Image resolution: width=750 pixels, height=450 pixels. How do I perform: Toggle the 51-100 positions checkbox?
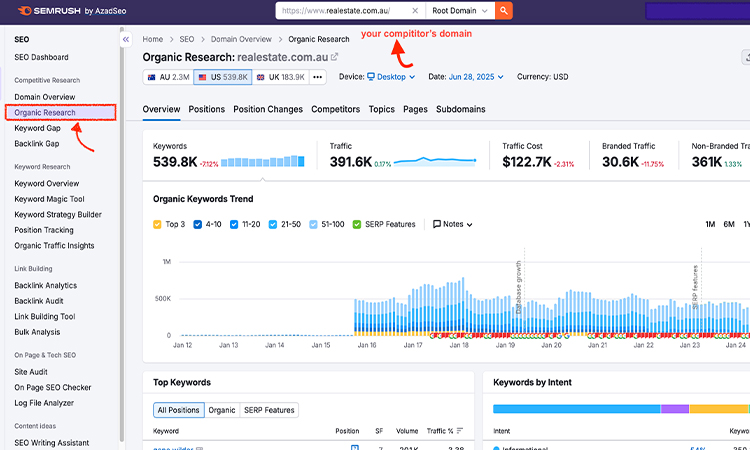[x=313, y=224]
